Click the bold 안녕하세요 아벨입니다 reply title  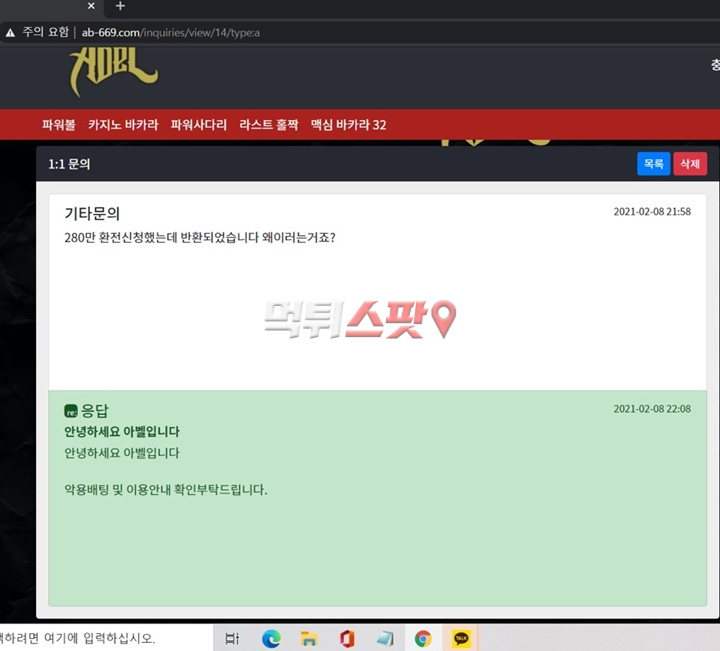(x=122, y=432)
